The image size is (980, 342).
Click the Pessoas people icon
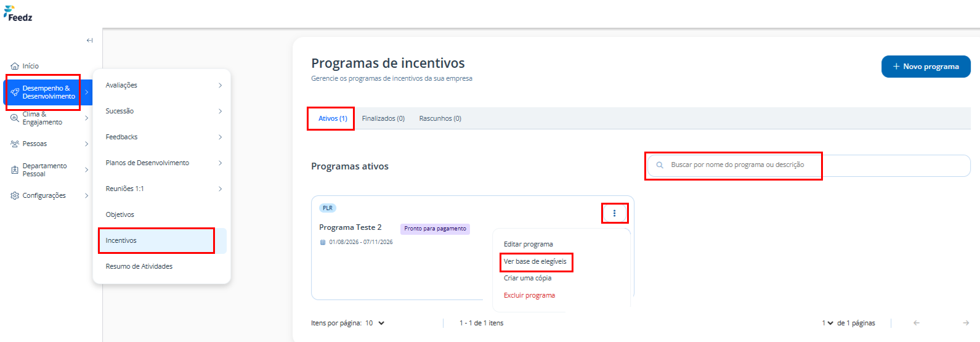tap(15, 144)
